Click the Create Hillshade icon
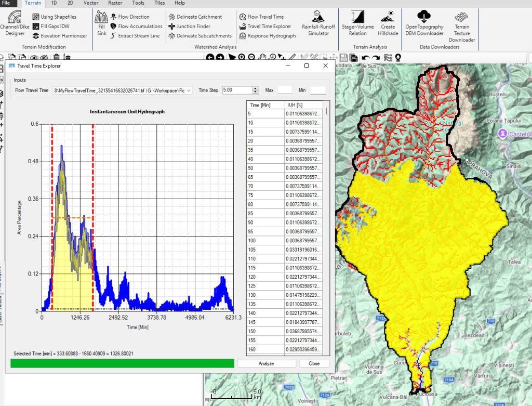532x406 pixels. 388,24
